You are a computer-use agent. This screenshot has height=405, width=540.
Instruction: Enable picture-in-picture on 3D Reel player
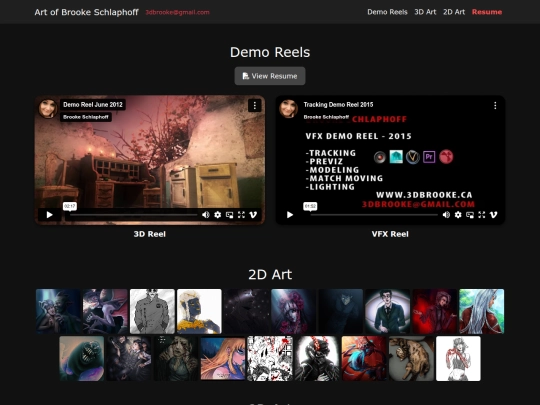(229, 215)
